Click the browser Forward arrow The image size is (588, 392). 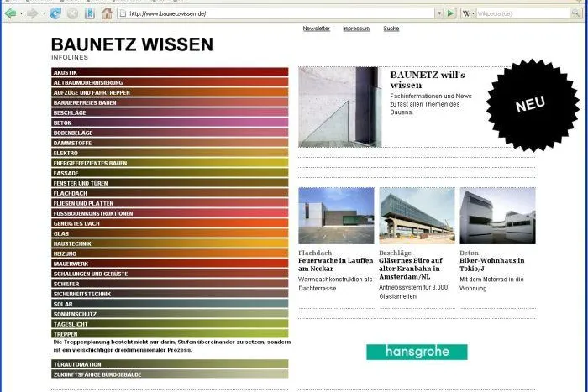coord(32,13)
